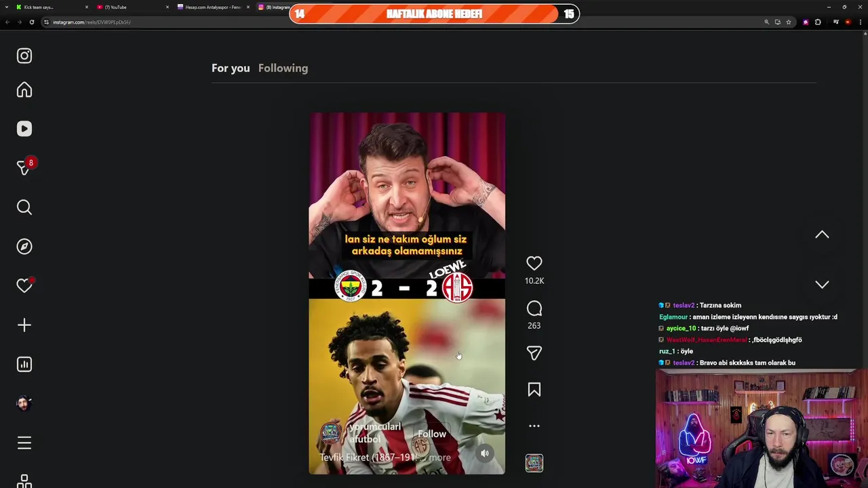The width and height of the screenshot is (868, 488).
Task: Open the red browser profile avatar
Action: point(848,22)
